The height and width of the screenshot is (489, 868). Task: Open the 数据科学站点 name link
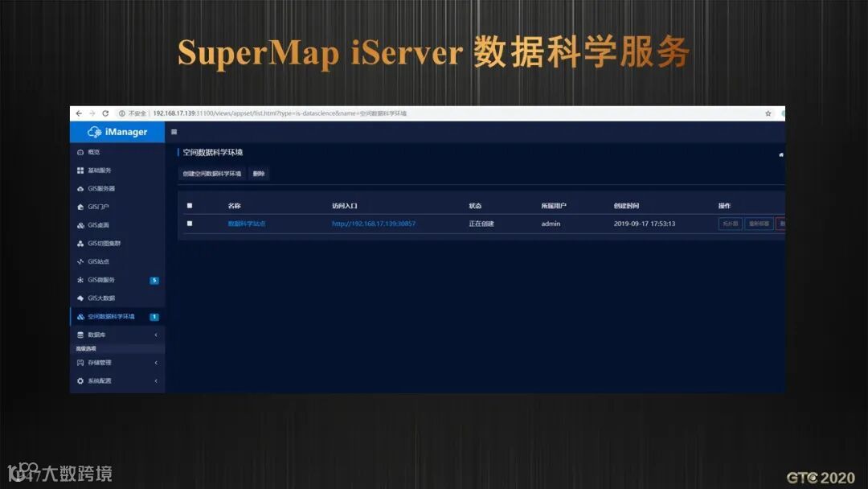coord(247,224)
